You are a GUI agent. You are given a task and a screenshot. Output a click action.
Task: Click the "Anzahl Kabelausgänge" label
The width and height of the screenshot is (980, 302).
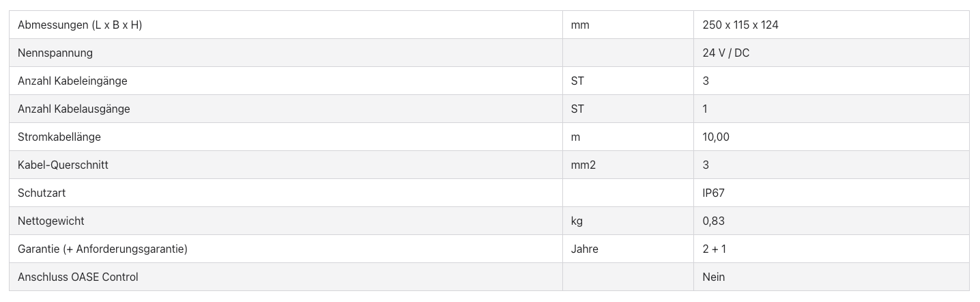coord(74,109)
